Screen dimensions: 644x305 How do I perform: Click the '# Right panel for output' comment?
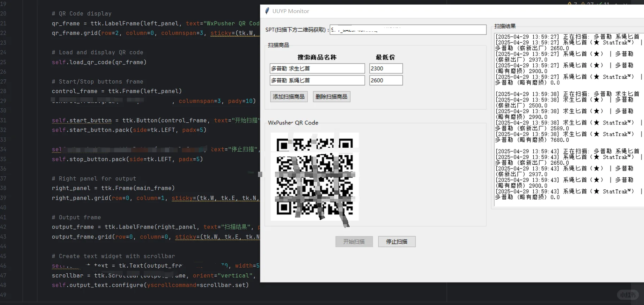(x=94, y=178)
